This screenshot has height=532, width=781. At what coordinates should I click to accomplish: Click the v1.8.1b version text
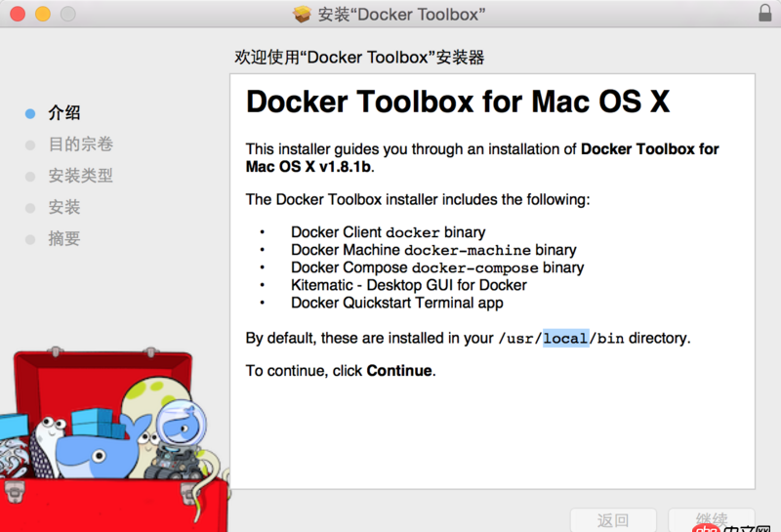pos(346,166)
